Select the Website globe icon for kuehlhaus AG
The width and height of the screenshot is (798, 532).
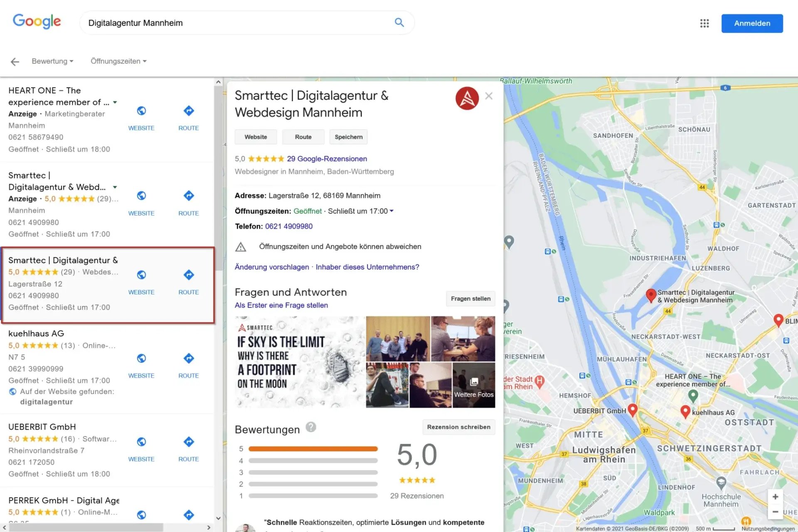[141, 358]
